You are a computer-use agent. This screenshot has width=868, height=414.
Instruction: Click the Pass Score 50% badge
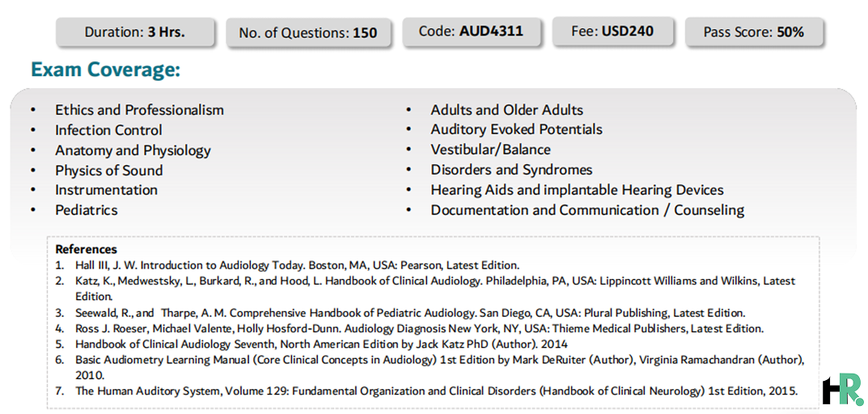pos(753,32)
